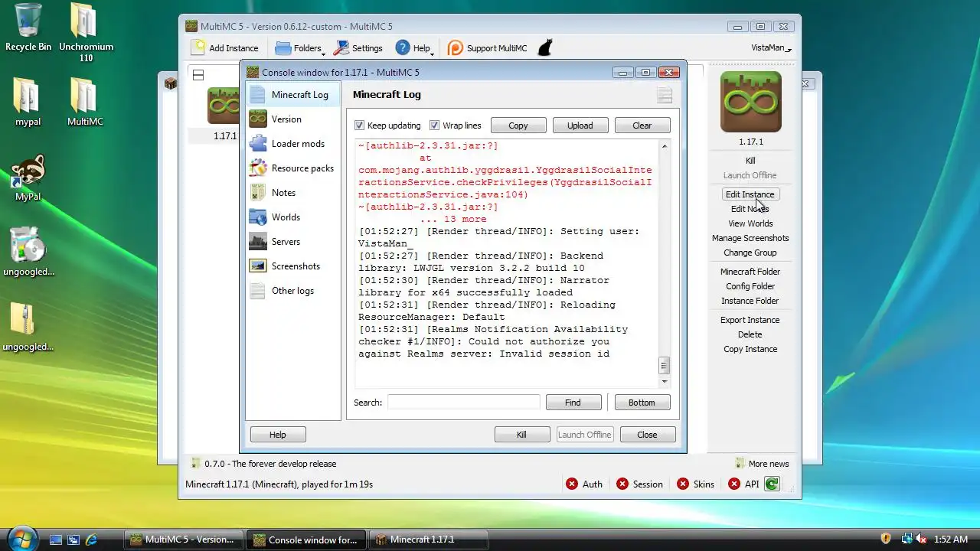Viewport: 980px width, 551px height.
Task: Open Recycle Bin desktop icon
Action: 28,28
